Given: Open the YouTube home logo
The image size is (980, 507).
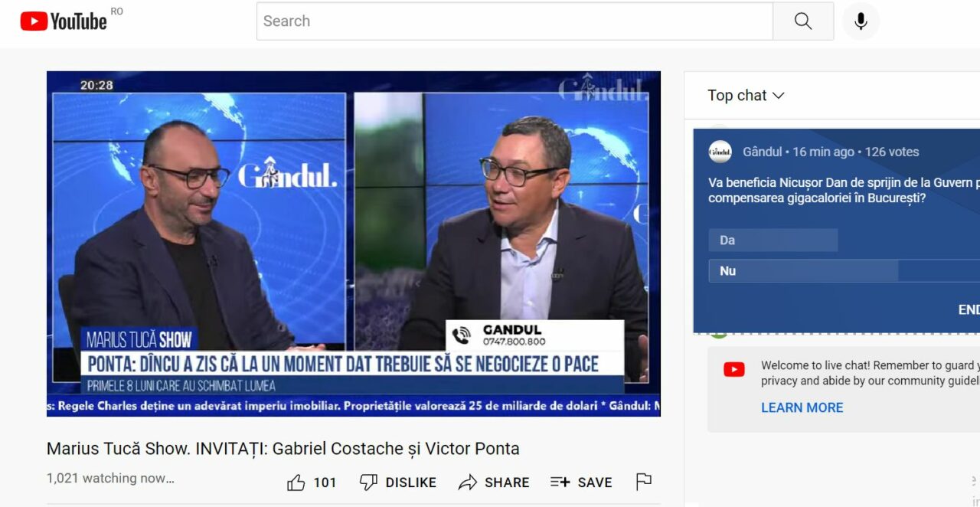Looking at the screenshot, I should click(x=64, y=21).
